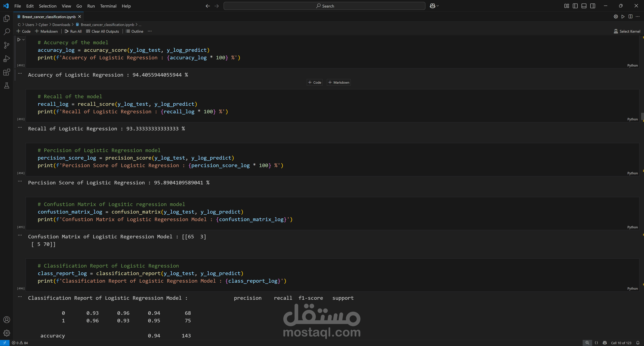Click the Search command center field
644x346 pixels.
point(324,6)
